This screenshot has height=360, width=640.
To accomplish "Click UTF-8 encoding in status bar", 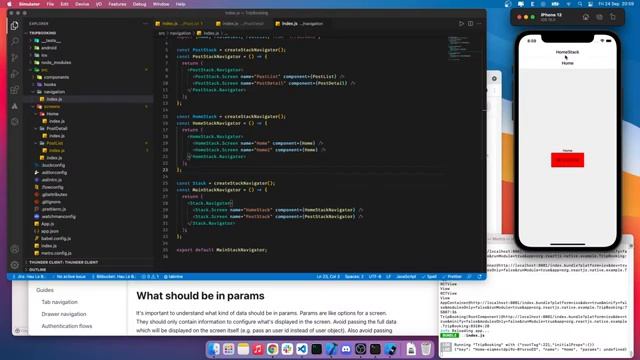I will pos(375,277).
